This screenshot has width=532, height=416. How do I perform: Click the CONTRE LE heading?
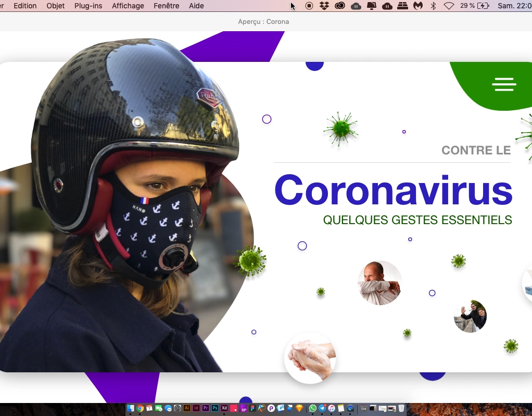476,150
